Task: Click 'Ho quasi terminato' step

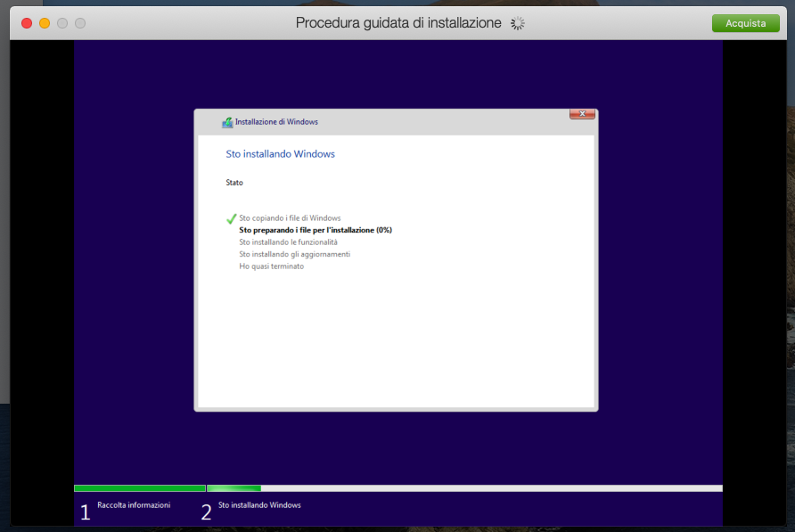Action: pyautogui.click(x=271, y=266)
